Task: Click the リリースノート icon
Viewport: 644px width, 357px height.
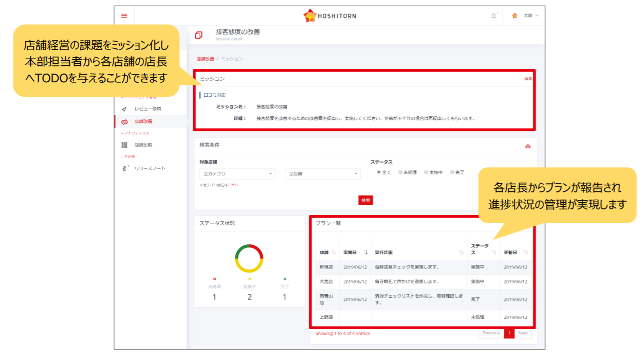Action: click(124, 169)
